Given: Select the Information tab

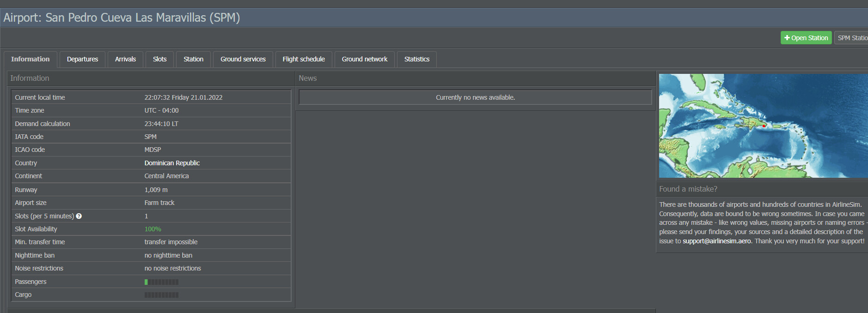Looking at the screenshot, I should coord(31,59).
